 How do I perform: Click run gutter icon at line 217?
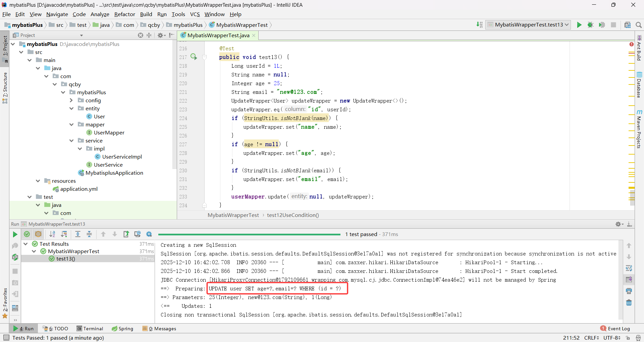194,57
